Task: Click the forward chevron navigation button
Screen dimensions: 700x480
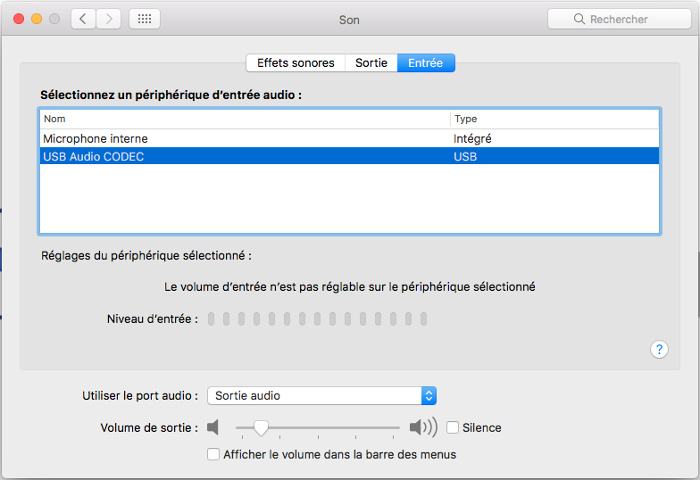Action: 109,19
